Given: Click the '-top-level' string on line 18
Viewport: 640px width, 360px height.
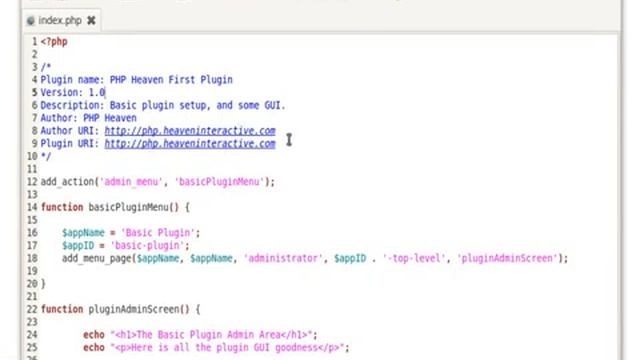Looking at the screenshot, I should point(414,258).
